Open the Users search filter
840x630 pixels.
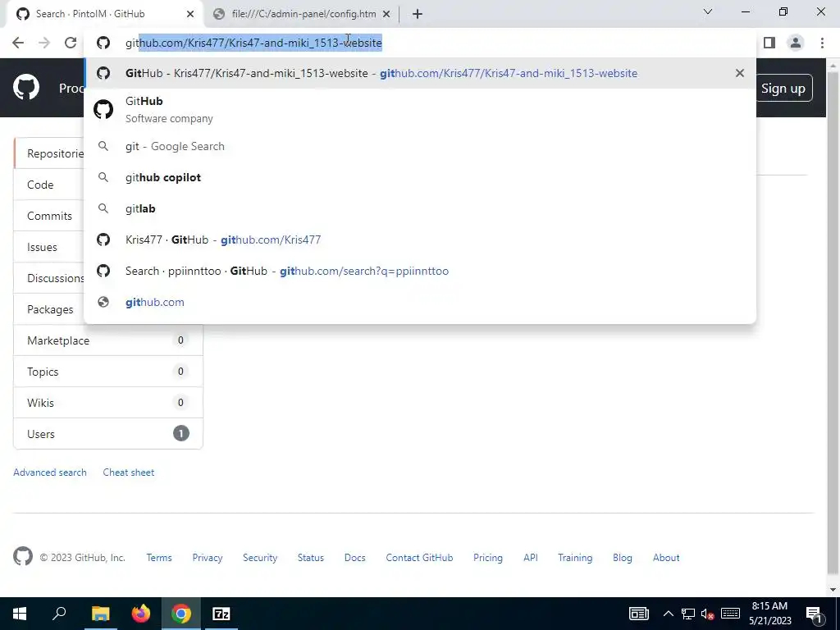point(108,433)
